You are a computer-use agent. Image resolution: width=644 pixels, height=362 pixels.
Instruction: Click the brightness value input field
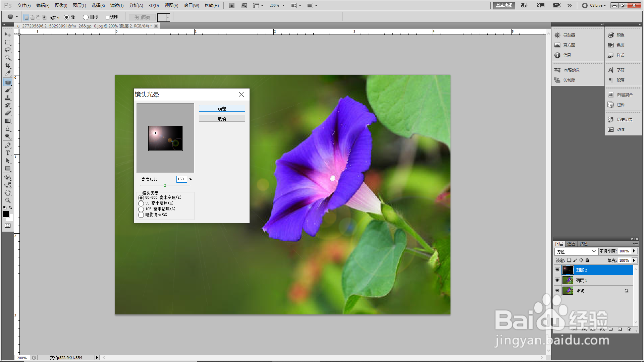click(x=181, y=179)
